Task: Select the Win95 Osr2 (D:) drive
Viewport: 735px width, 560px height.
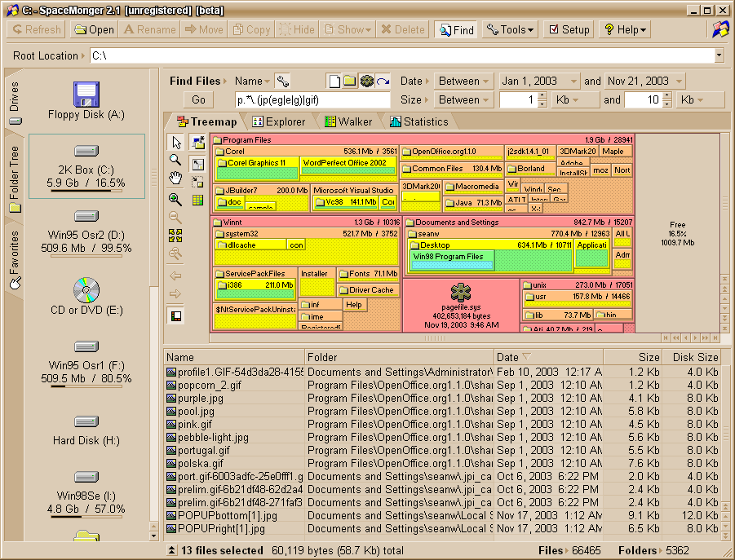Action: (x=86, y=232)
